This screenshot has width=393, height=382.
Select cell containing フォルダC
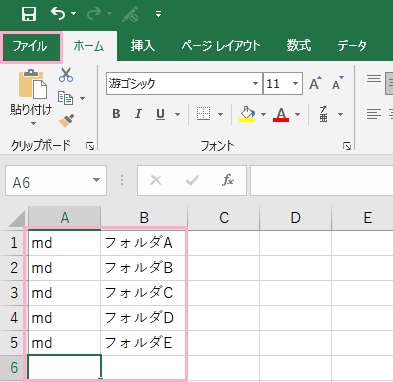[x=144, y=293]
